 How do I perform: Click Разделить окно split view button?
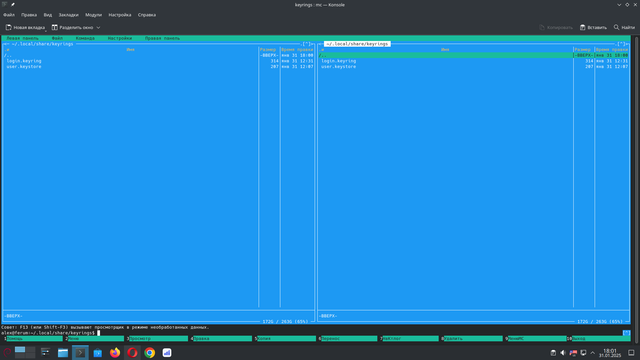click(72, 27)
